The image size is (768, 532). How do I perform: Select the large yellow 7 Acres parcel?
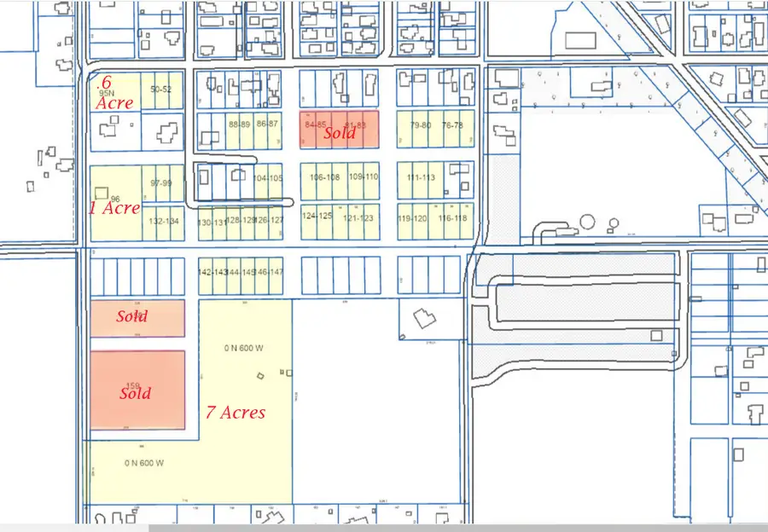pyautogui.click(x=236, y=413)
